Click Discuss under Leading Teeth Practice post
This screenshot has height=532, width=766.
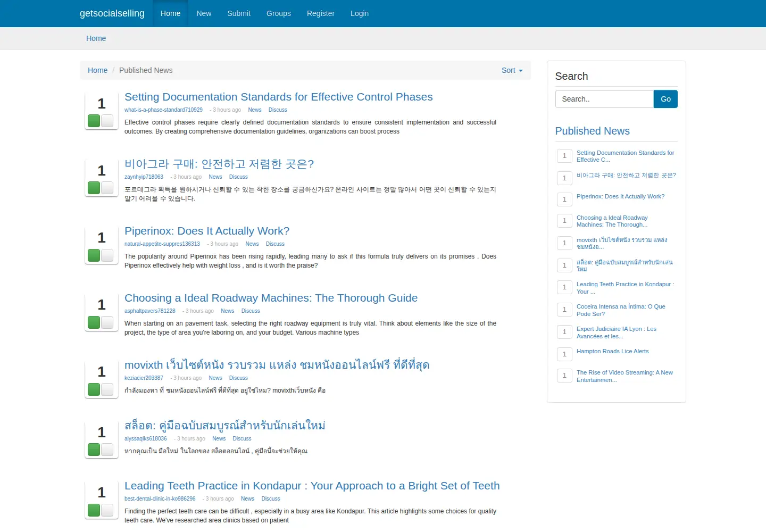[x=271, y=498]
